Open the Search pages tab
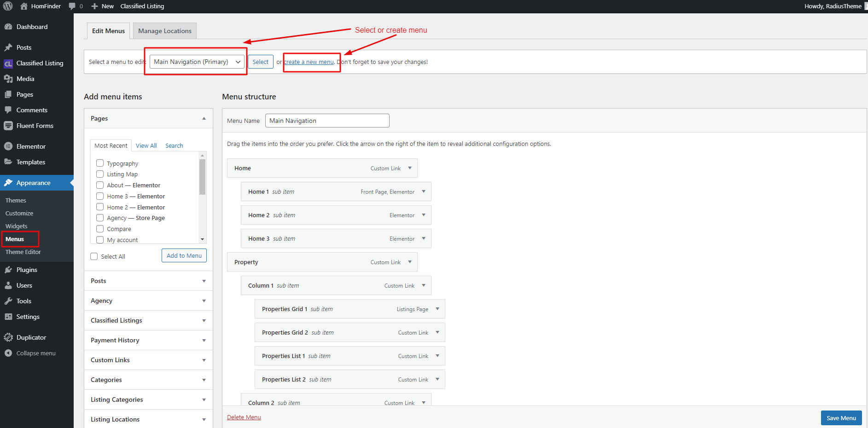Image resolution: width=868 pixels, height=428 pixels. [174, 145]
